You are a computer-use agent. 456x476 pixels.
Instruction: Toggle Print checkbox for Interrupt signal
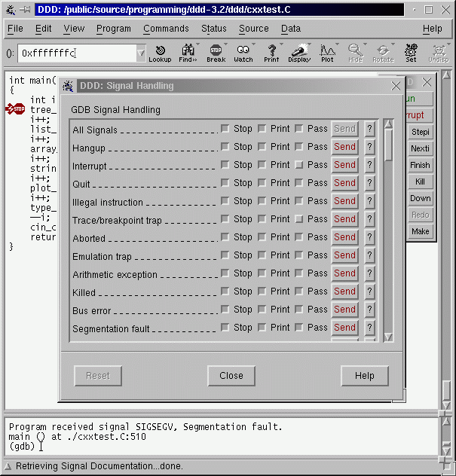[262, 165]
